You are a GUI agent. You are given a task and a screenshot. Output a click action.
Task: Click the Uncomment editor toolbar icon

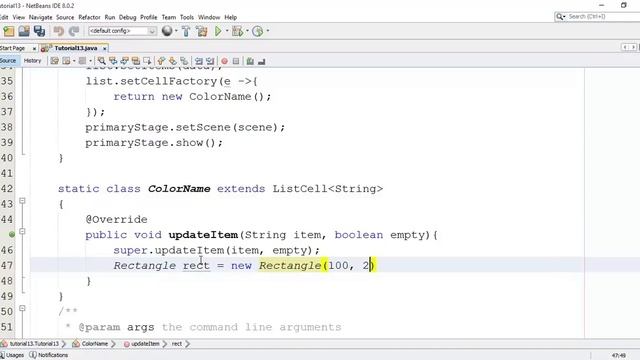(x=262, y=61)
